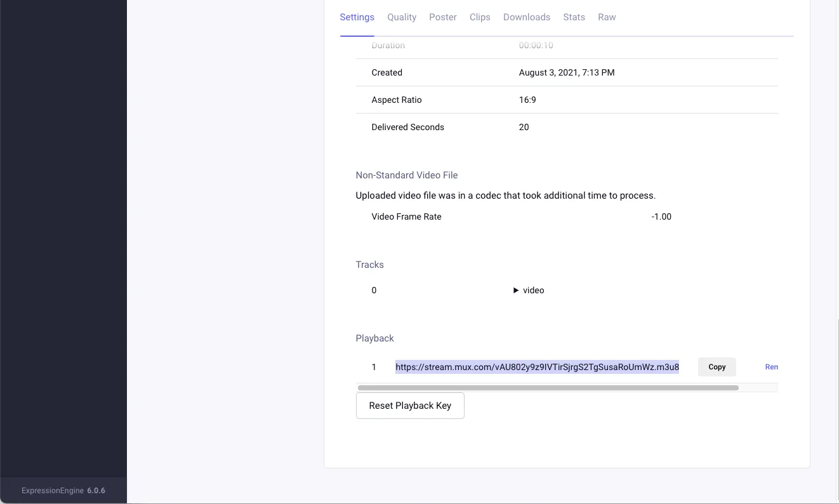Switch to the Settings tab
This screenshot has height=504, width=839.
[x=357, y=17]
